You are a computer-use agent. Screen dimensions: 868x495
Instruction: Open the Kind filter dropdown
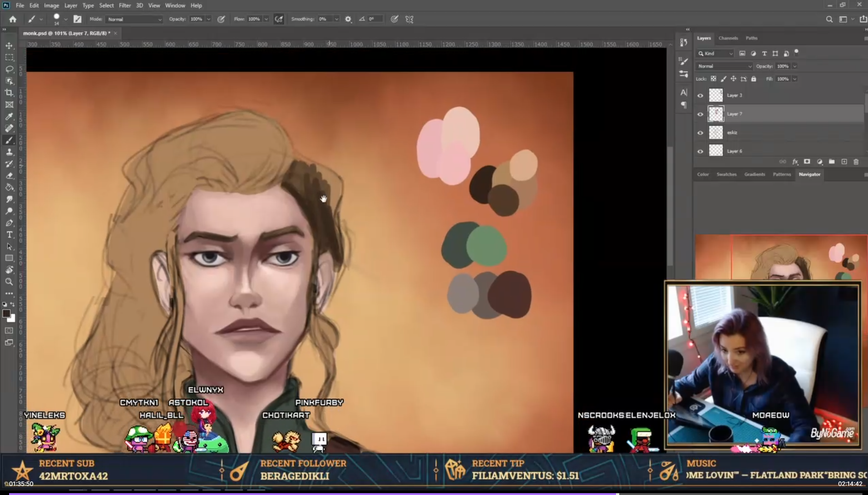[x=716, y=54]
